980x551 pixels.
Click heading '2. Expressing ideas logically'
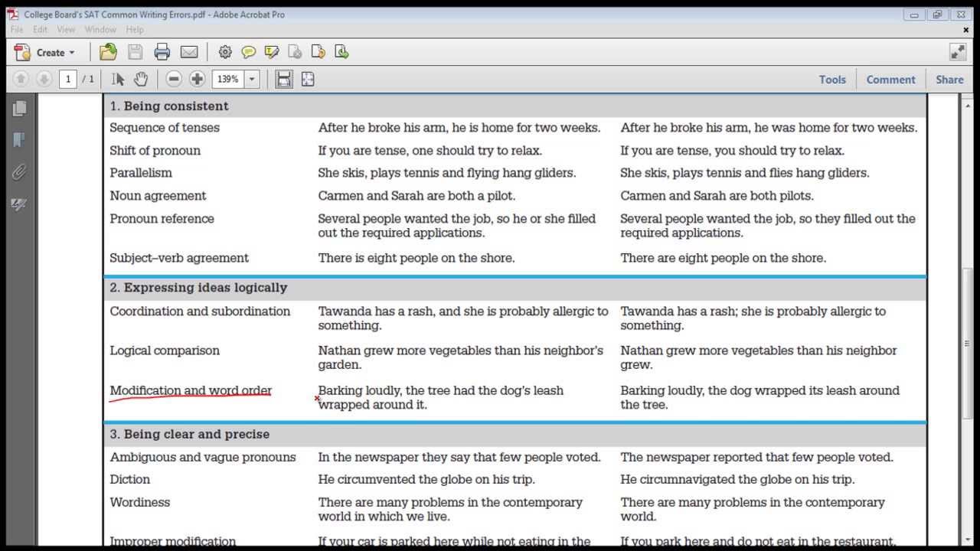pos(198,288)
